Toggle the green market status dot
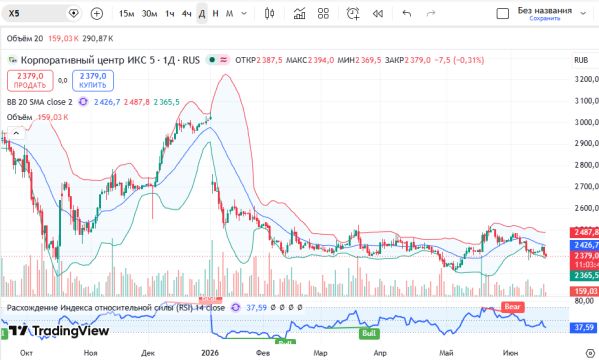The image size is (599, 360). pyautogui.click(x=212, y=60)
